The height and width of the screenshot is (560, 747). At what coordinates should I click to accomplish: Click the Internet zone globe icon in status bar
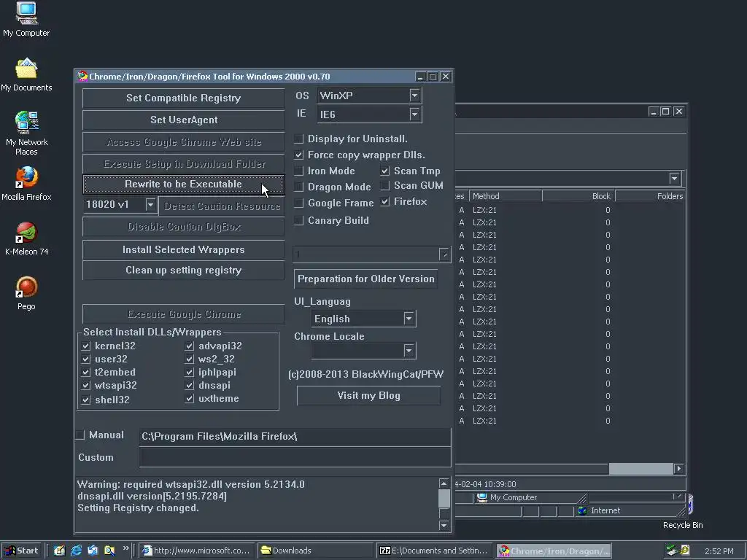(582, 510)
